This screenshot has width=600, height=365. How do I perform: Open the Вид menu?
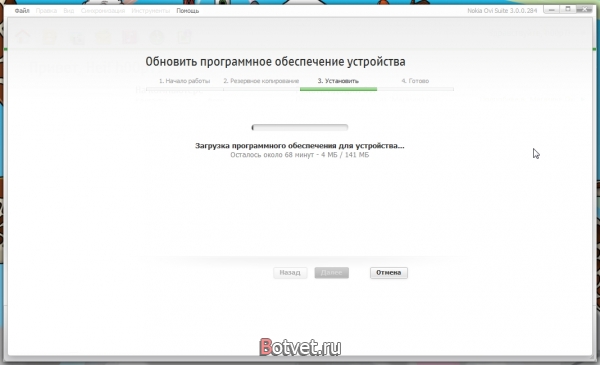(69, 11)
